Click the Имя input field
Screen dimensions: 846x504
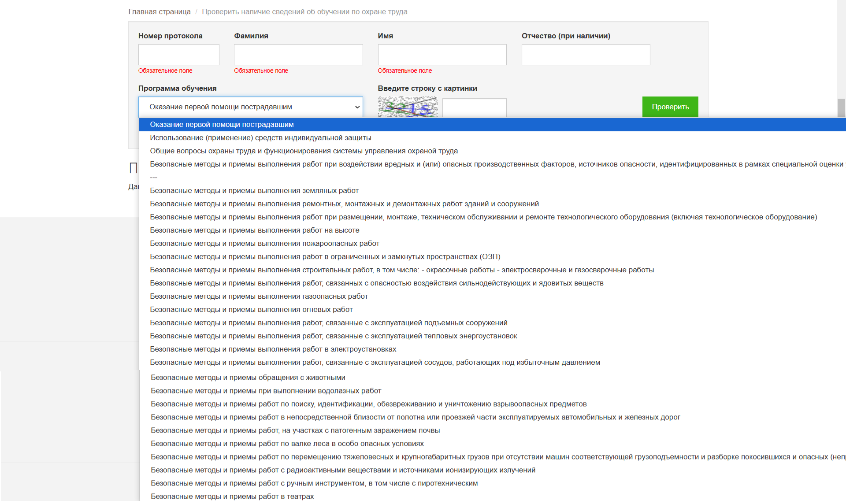click(442, 55)
